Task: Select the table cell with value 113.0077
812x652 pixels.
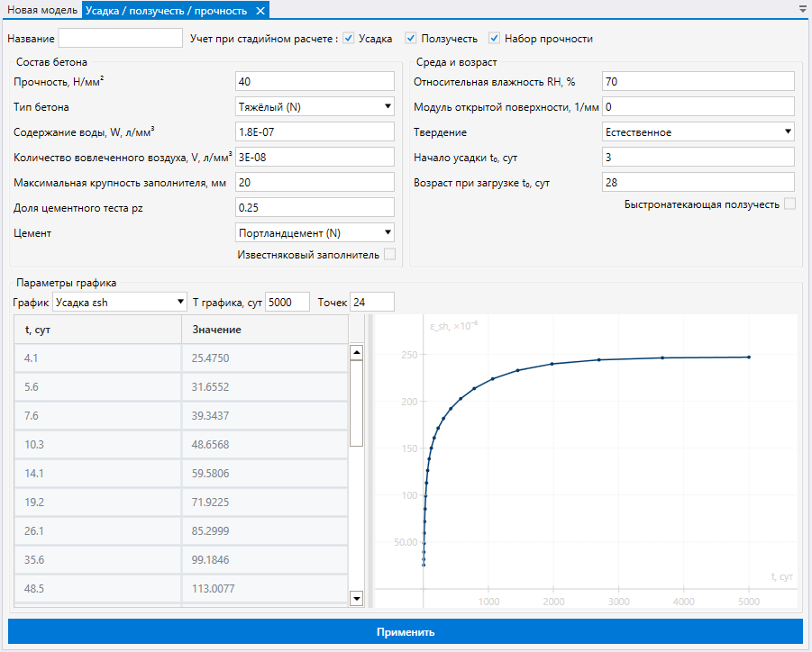Action: click(x=265, y=588)
